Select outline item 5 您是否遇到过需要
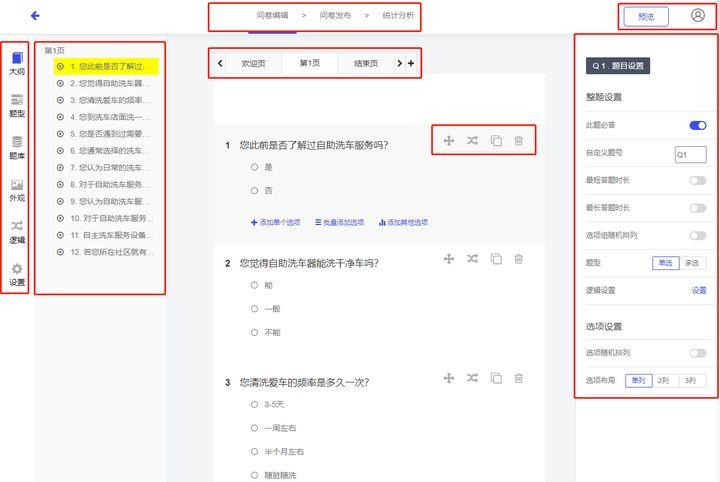Viewport: 720px width, 482px height. point(106,134)
